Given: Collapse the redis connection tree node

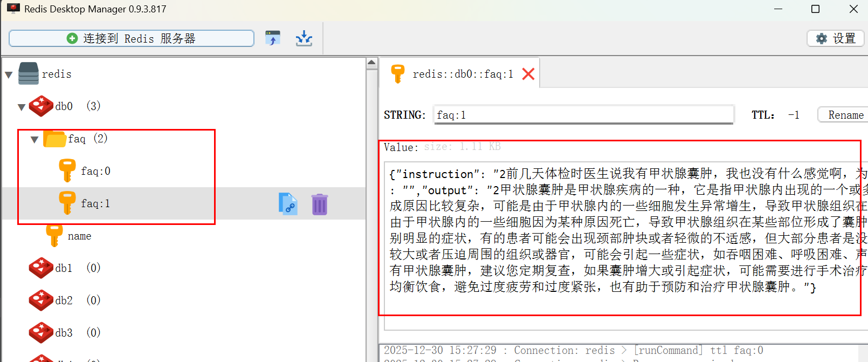Looking at the screenshot, I should click(9, 74).
